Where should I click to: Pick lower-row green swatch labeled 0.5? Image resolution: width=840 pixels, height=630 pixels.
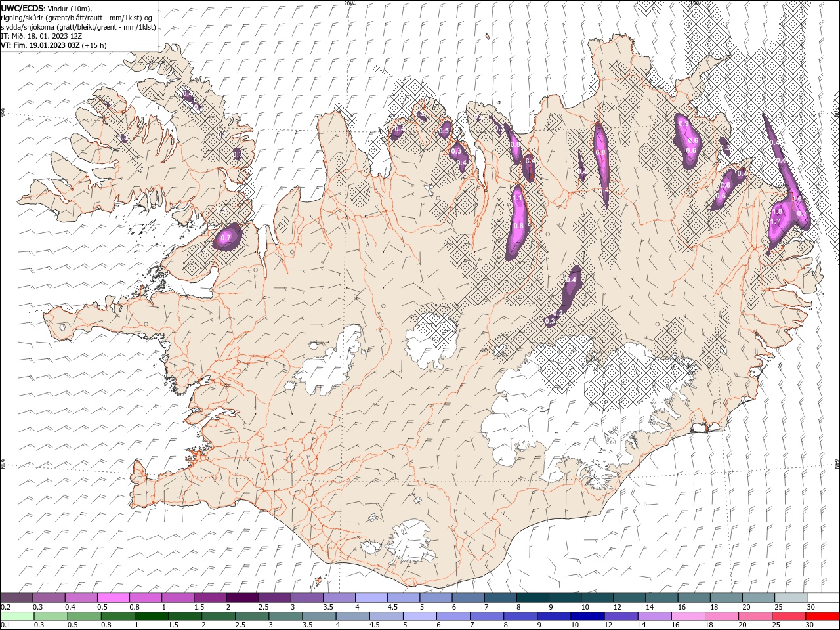[x=84, y=616]
